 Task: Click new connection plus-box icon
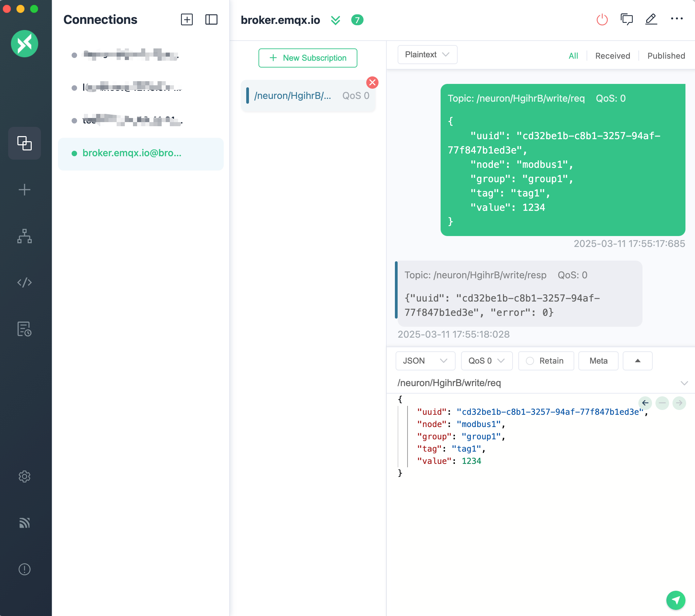(x=187, y=20)
